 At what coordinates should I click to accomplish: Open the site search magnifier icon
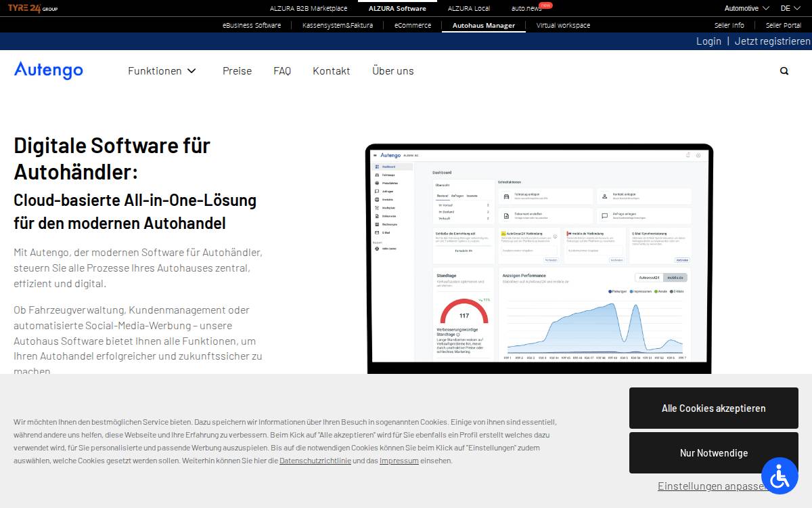click(x=784, y=70)
